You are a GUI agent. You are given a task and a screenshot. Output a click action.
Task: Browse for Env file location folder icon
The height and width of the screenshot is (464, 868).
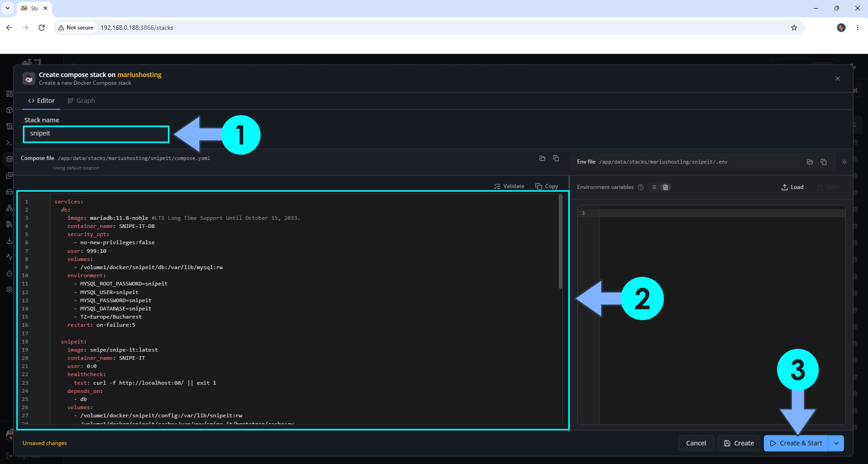pyautogui.click(x=810, y=162)
